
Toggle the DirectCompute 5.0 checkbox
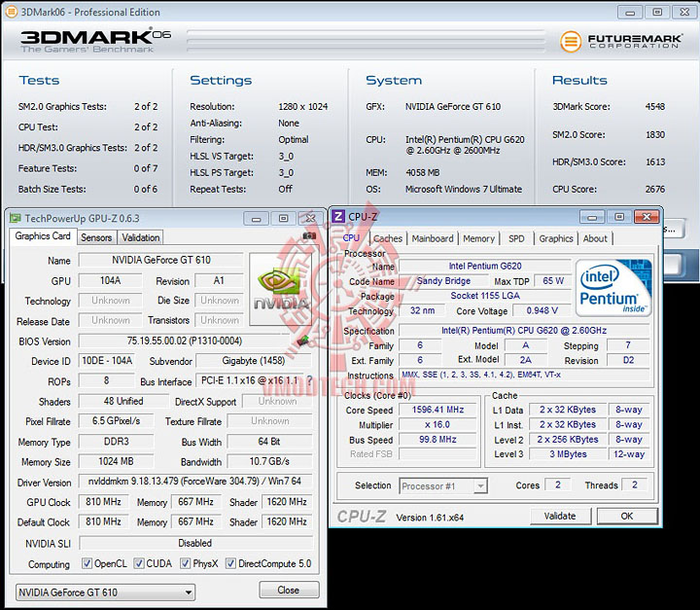[230, 564]
